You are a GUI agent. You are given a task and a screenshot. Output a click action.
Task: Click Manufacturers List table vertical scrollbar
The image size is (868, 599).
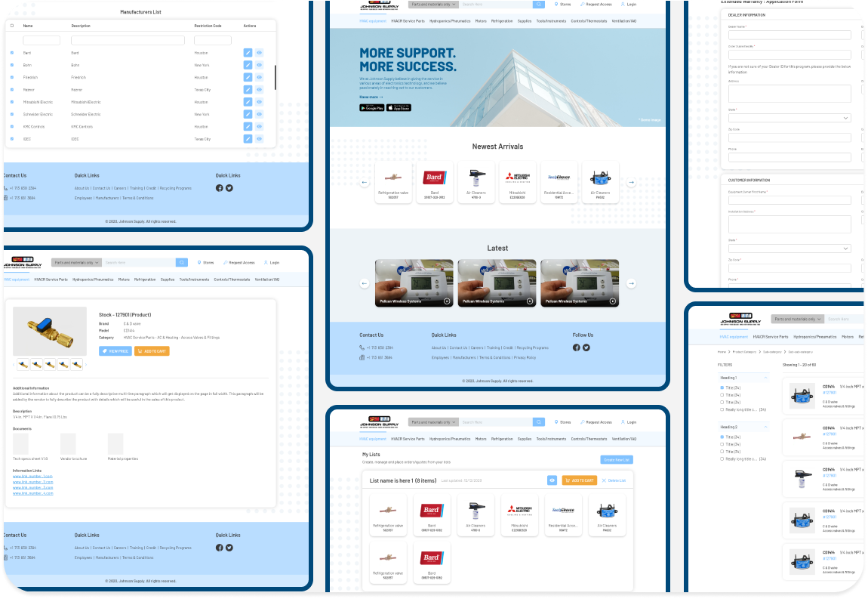(275, 77)
